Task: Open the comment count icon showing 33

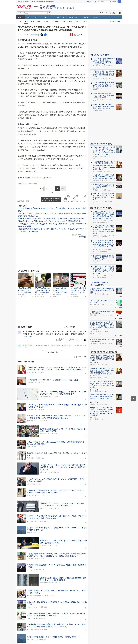Action: [x=32, y=35]
